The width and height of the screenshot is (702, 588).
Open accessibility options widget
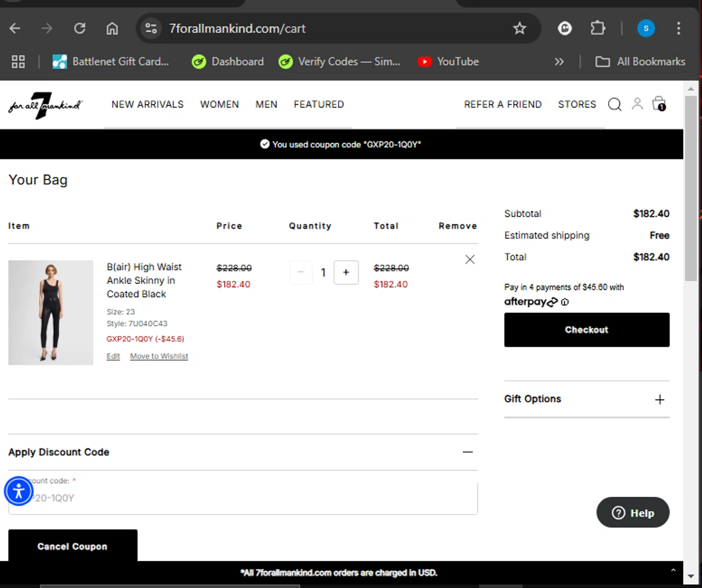pos(19,491)
